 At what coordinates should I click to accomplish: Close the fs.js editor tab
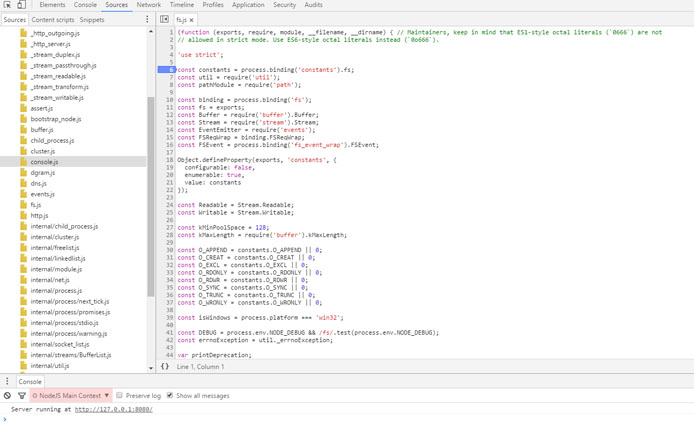pyautogui.click(x=192, y=20)
